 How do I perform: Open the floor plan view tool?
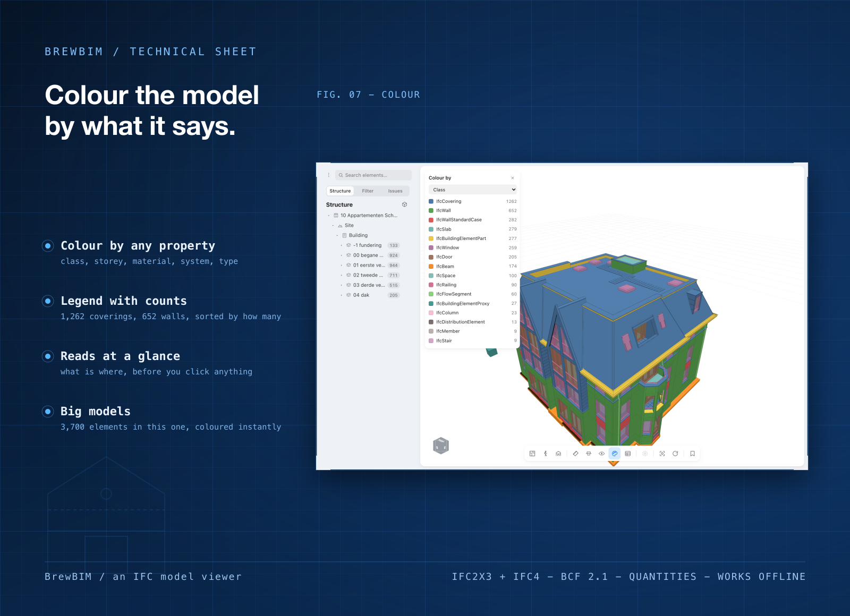532,454
